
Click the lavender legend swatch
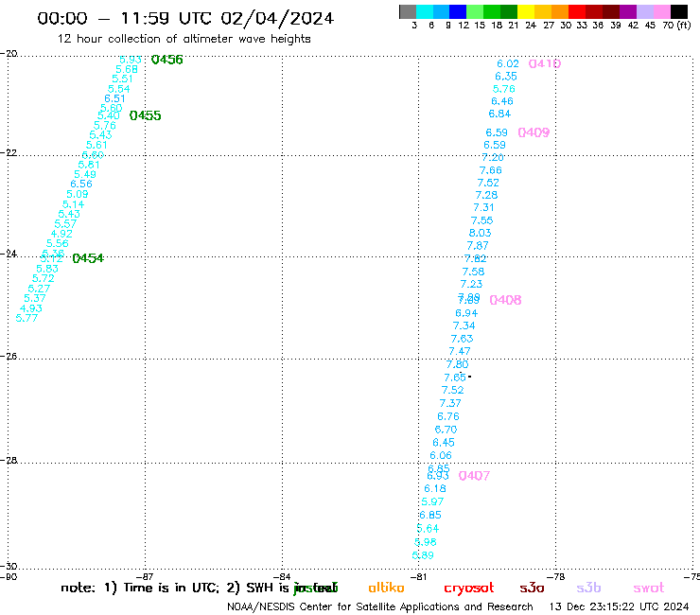click(644, 11)
